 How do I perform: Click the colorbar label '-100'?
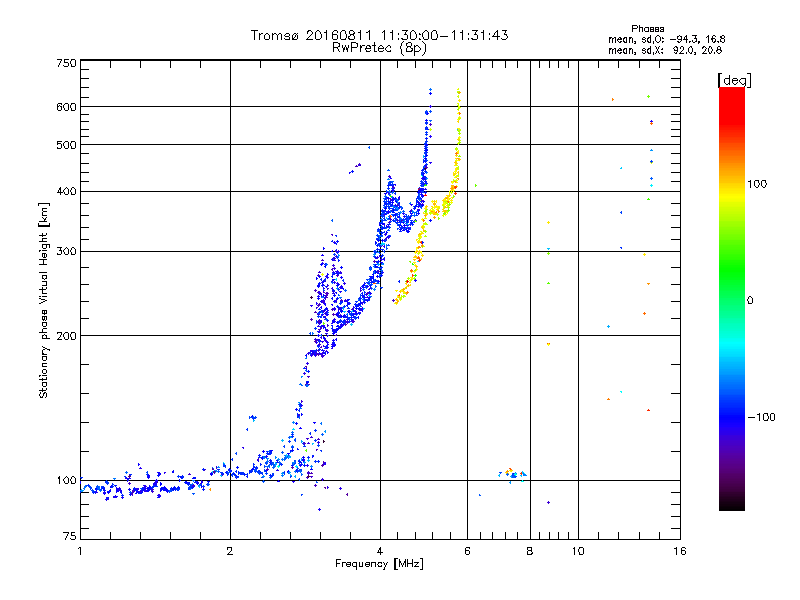(x=761, y=417)
